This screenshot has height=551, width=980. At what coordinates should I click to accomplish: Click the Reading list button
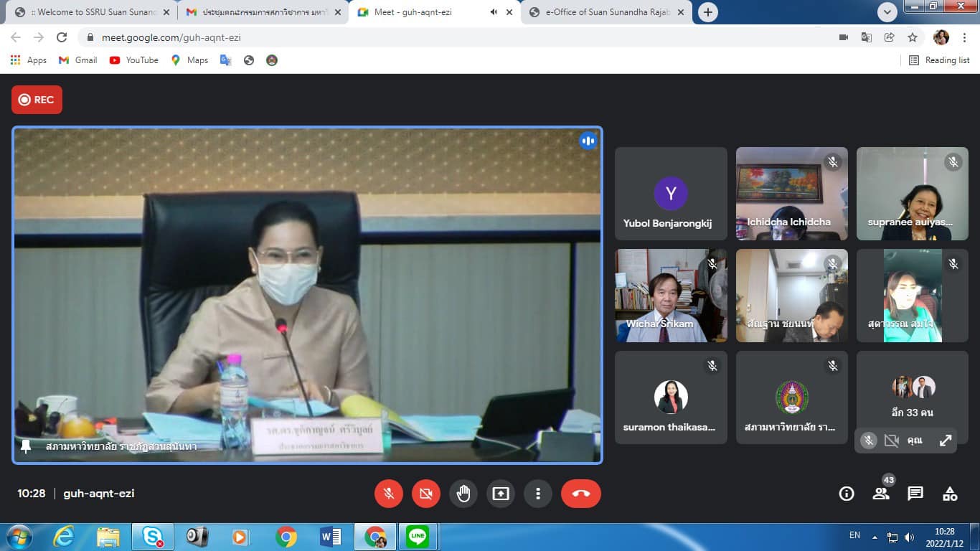(939, 60)
